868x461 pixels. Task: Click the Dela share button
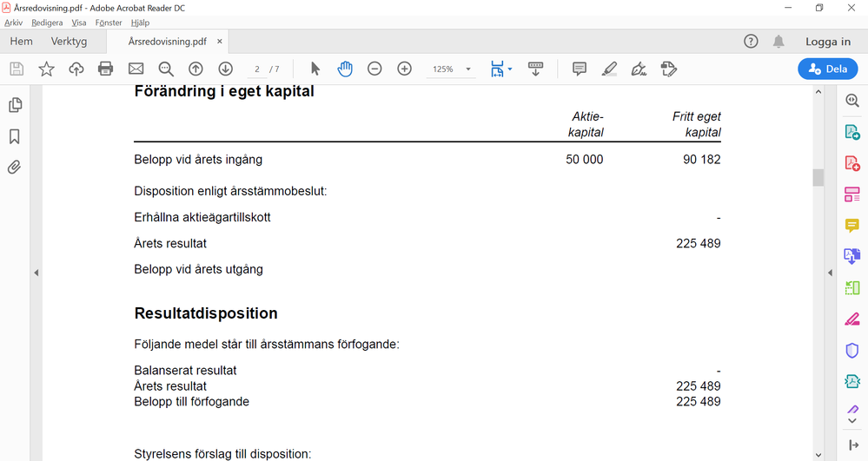[x=827, y=69]
